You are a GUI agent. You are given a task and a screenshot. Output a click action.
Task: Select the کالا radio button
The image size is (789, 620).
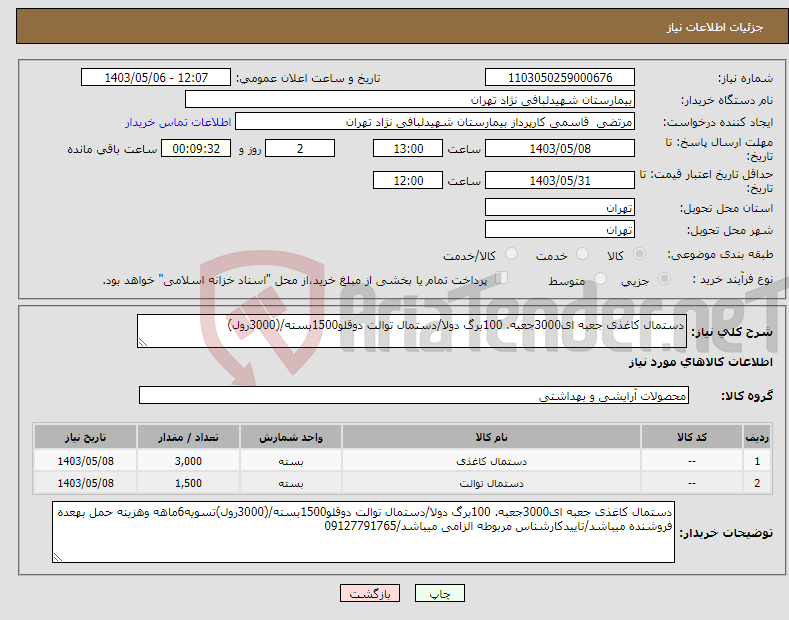coord(639,254)
